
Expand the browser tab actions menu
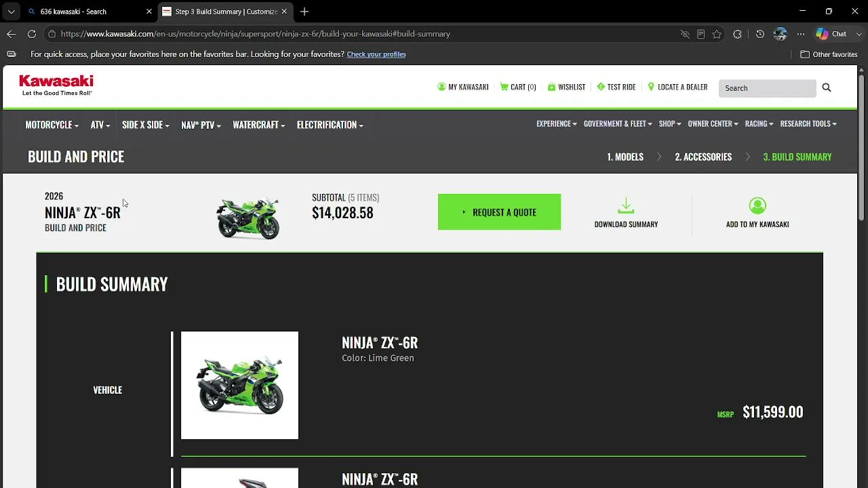11,12
